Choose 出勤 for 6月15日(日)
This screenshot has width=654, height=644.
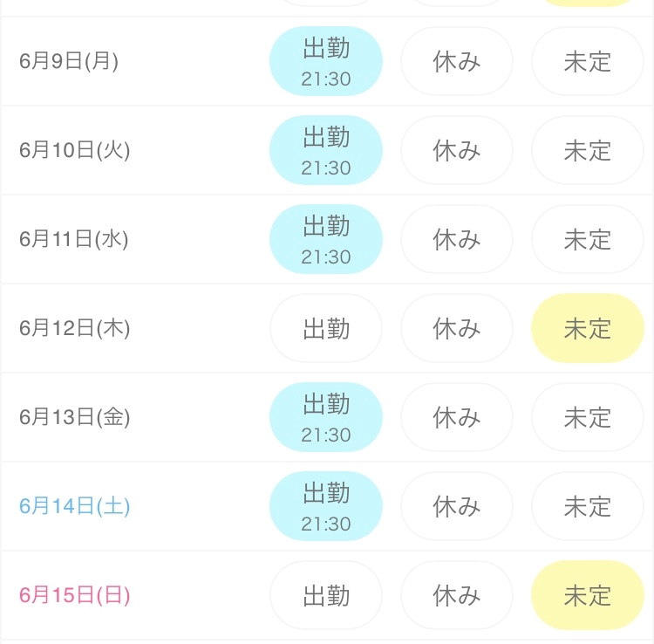pyautogui.click(x=326, y=595)
